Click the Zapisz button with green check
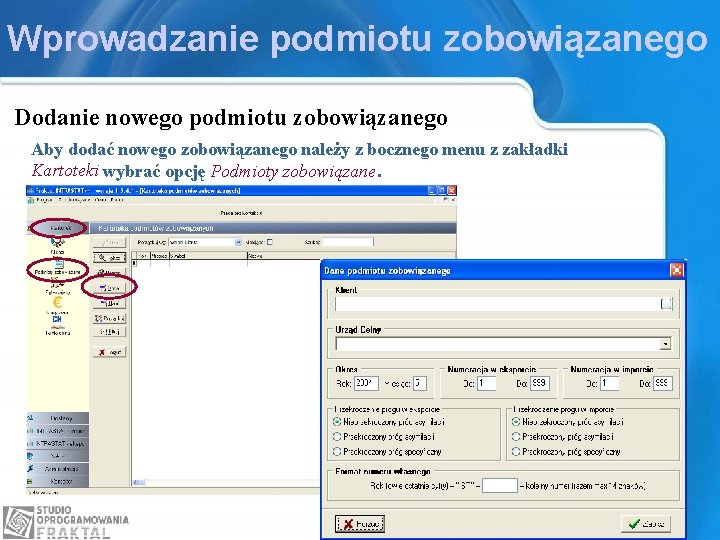Image resolution: width=720 pixels, height=540 pixels. (646, 524)
